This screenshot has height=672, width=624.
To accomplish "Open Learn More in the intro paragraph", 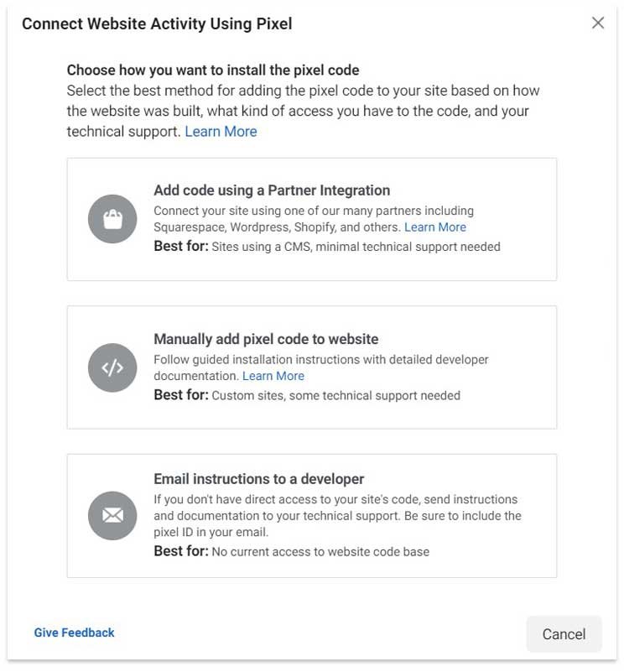I will 221,131.
